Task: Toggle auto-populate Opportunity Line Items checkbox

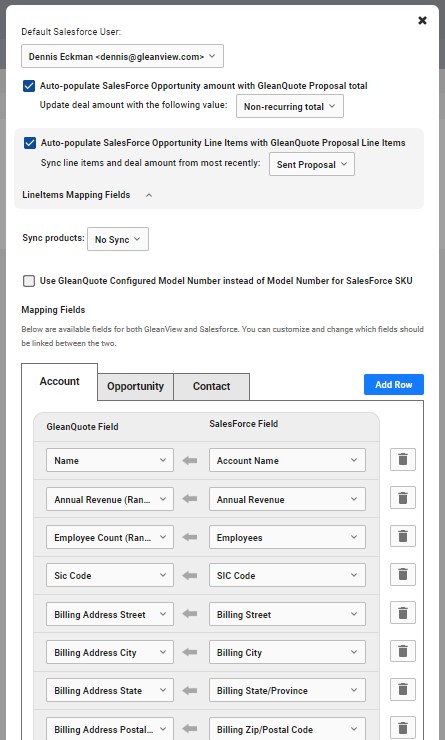Action: click(30, 143)
